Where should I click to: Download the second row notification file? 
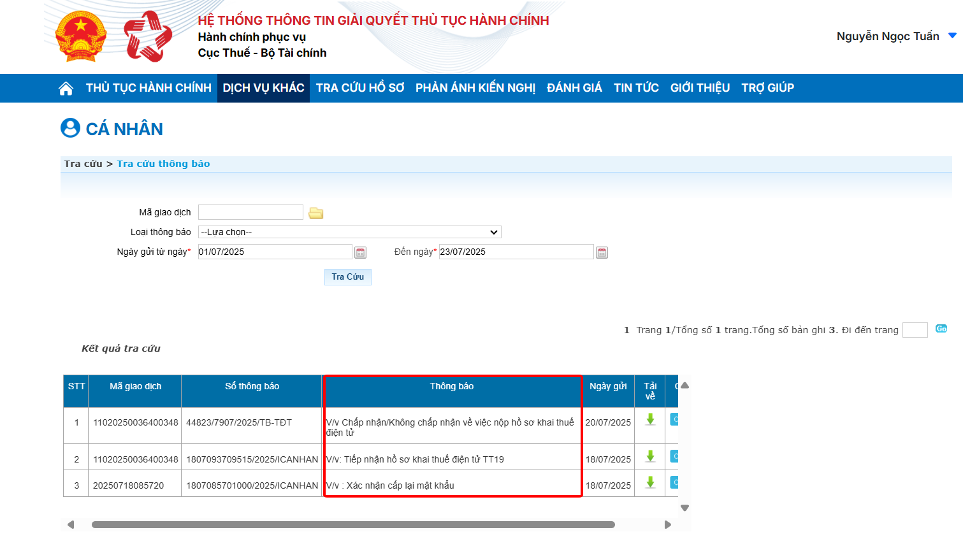click(x=650, y=456)
